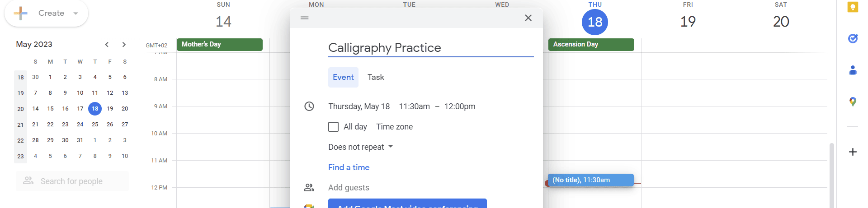Screen dimensions: 868x208
Task: Go to next month in mini calendar
Action: tap(124, 44)
